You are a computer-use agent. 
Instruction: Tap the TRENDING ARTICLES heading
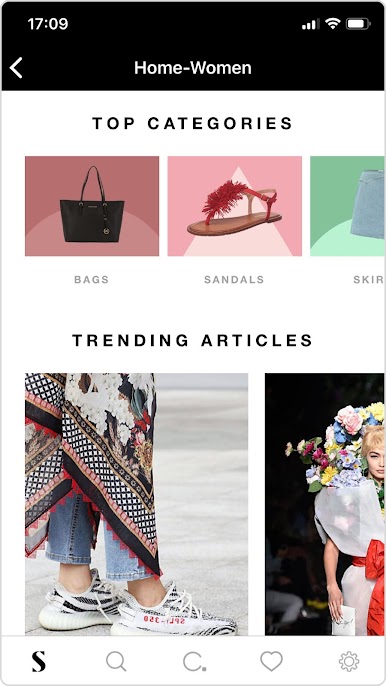pos(193,340)
